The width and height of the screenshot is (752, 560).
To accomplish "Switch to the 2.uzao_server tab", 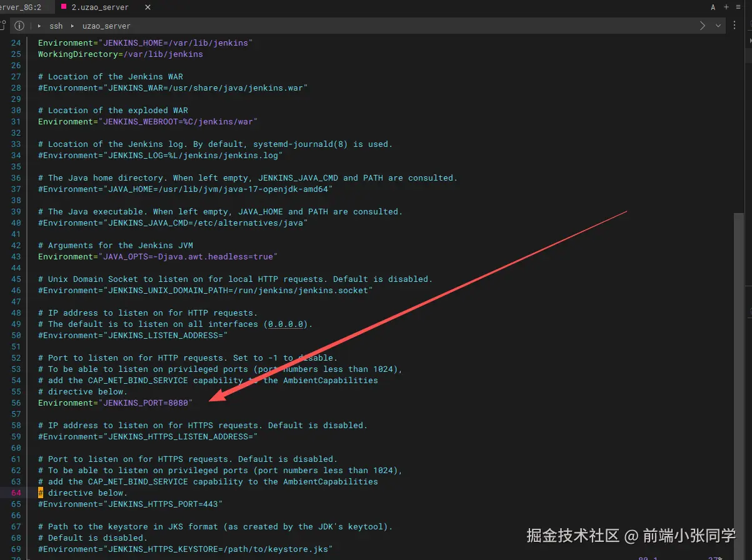I will click(x=100, y=7).
